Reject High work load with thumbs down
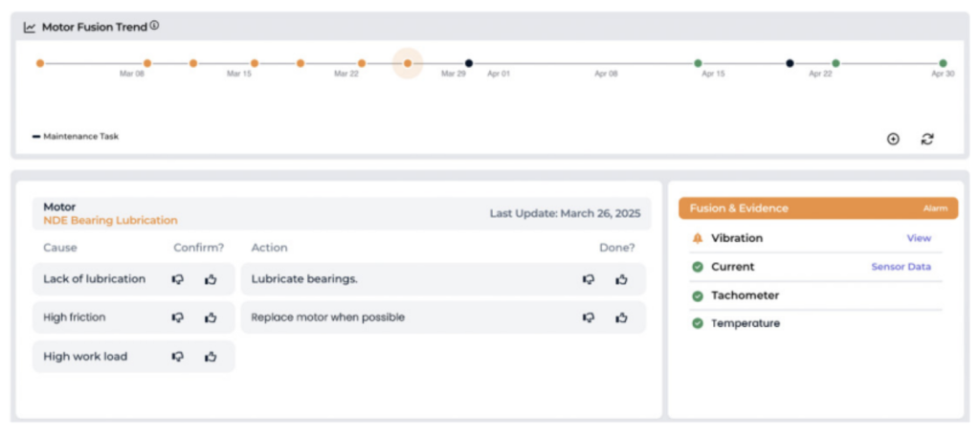This screenshot has height=436, width=980. coord(178,357)
